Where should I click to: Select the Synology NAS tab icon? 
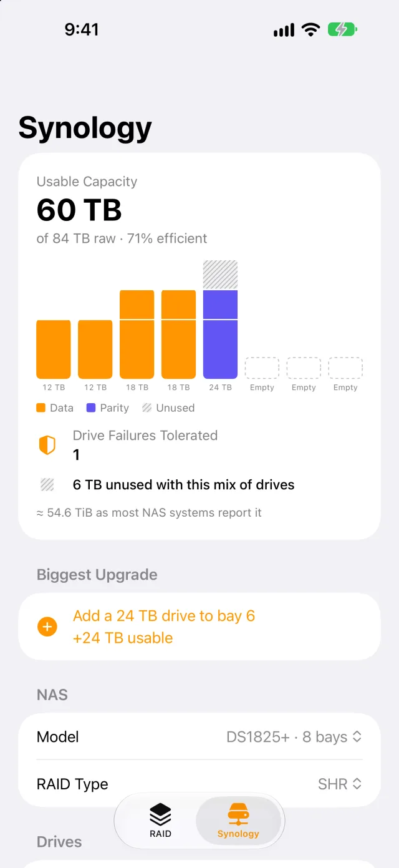pyautogui.click(x=238, y=814)
